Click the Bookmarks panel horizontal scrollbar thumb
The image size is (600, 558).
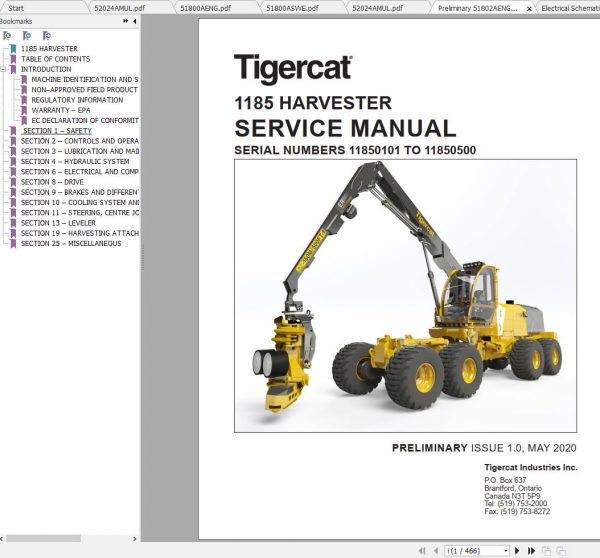43,538
